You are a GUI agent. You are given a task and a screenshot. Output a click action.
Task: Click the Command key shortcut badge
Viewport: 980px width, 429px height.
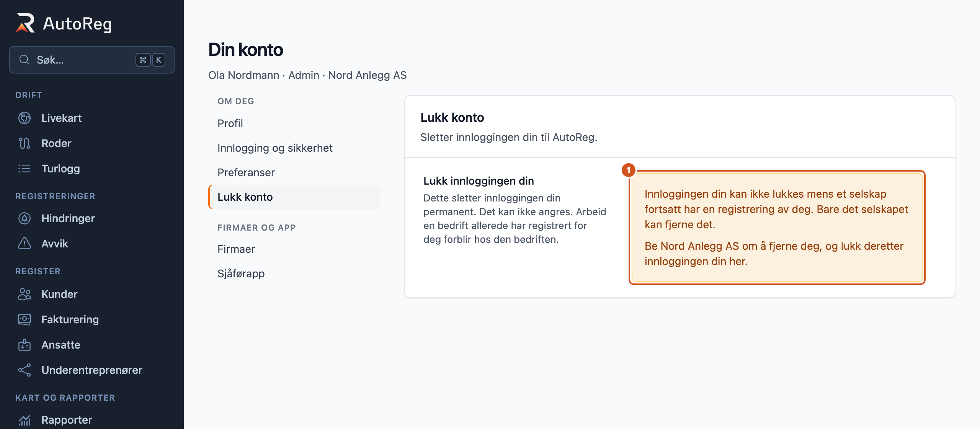coord(143,60)
